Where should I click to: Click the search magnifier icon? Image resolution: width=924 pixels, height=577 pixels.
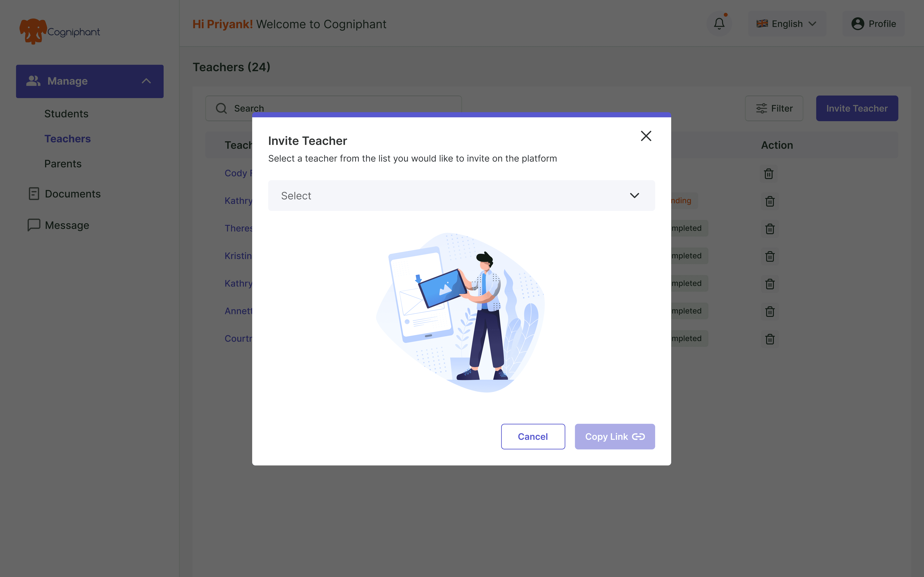click(221, 108)
